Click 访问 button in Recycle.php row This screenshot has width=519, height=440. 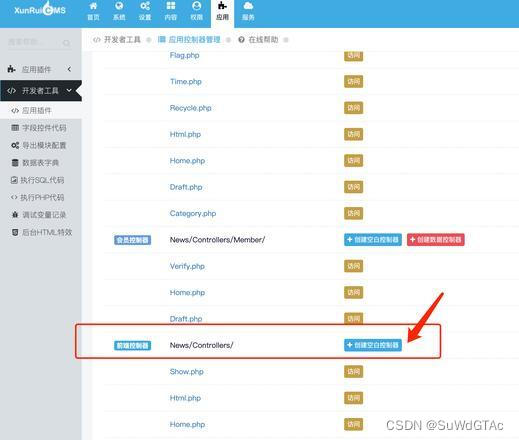click(x=353, y=108)
